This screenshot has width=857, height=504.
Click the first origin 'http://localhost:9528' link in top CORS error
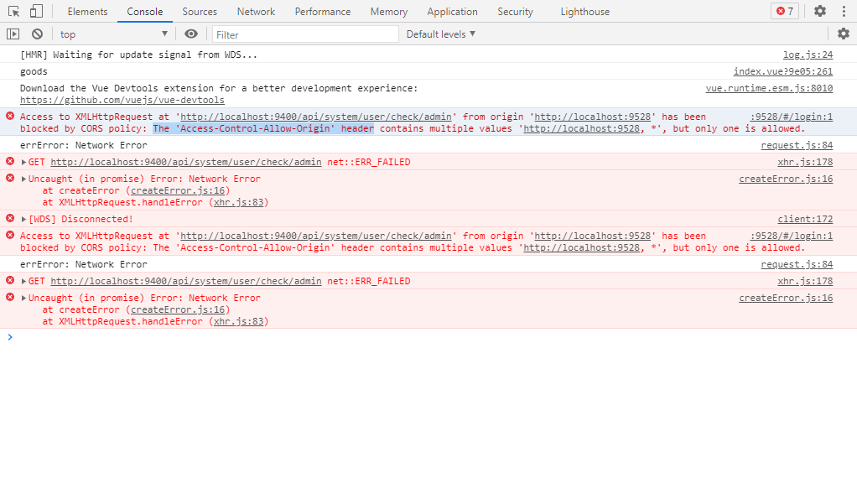593,117
